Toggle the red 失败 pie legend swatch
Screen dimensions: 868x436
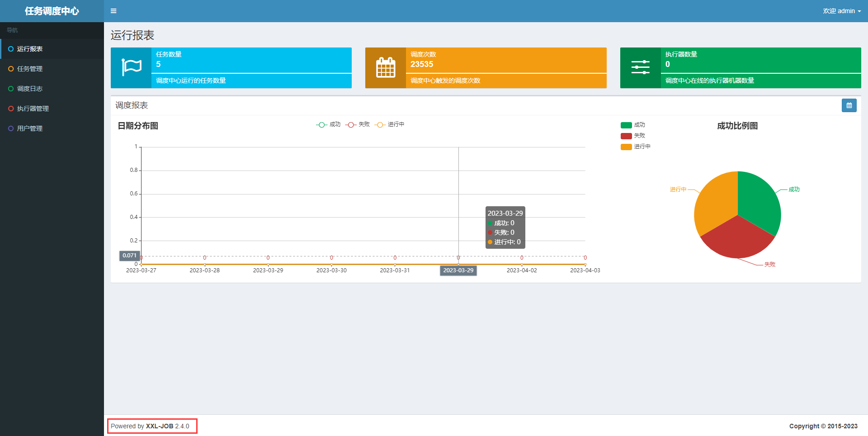[x=626, y=136]
